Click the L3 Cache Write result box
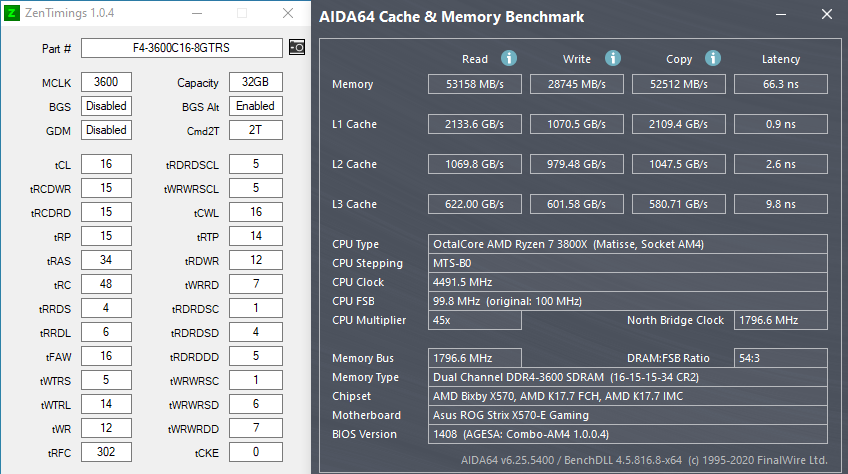Screen dimensions: 848x474 click(x=577, y=205)
